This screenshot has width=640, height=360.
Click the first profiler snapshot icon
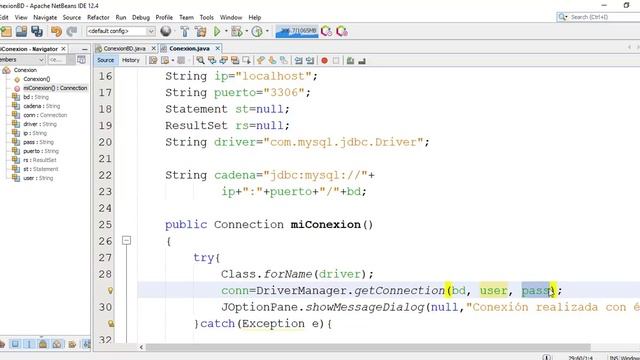pos(326,31)
